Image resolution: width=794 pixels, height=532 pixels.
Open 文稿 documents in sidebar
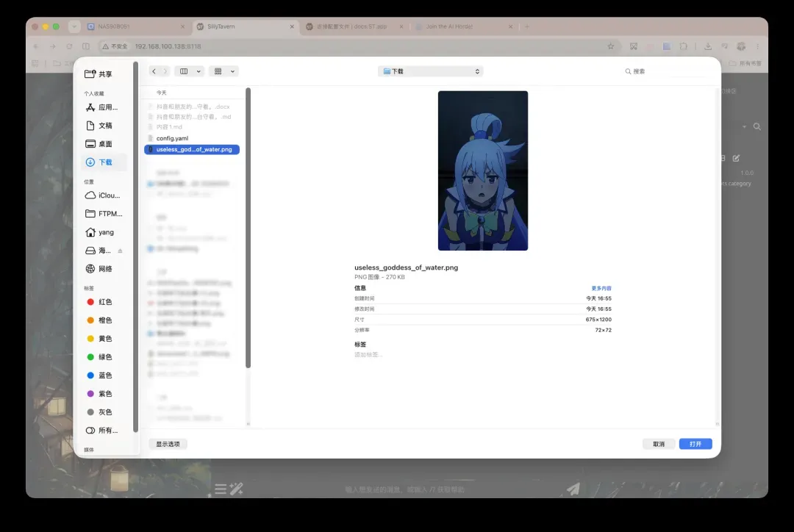104,126
